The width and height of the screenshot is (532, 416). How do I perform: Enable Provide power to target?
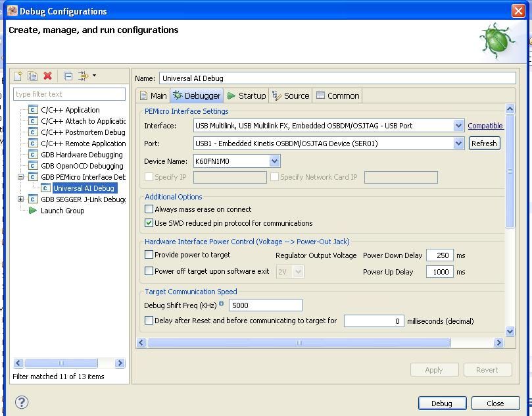point(149,254)
